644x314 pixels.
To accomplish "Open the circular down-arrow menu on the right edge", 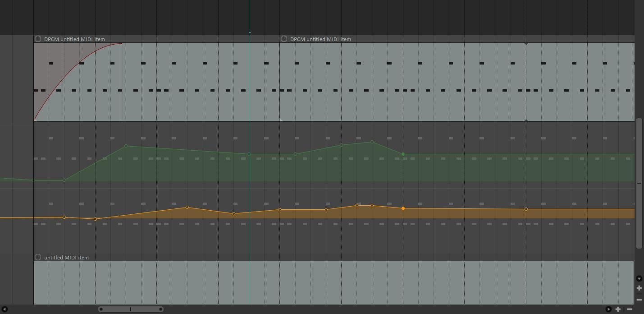I will [x=639, y=279].
